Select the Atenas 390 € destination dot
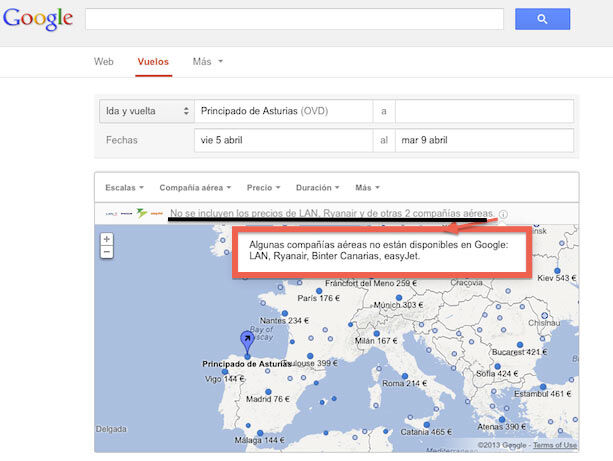The height and width of the screenshot is (461, 613). [x=502, y=420]
